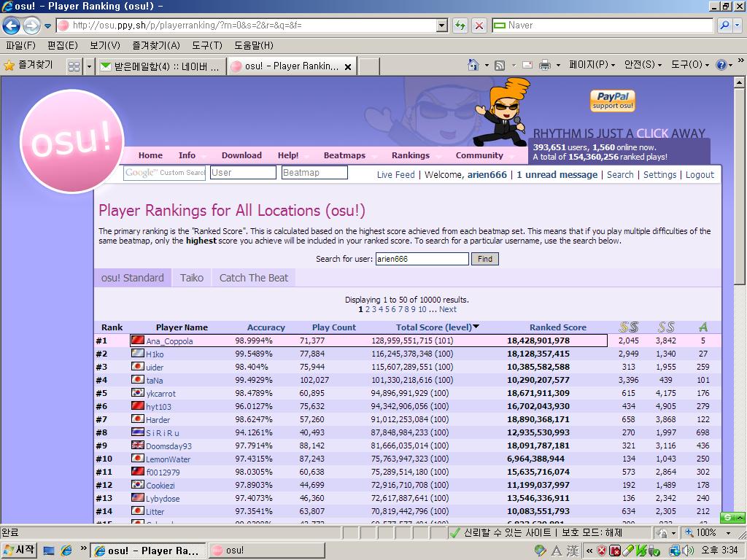Click the red Stop loading icon
Screen dimensions: 747x560
(479, 26)
